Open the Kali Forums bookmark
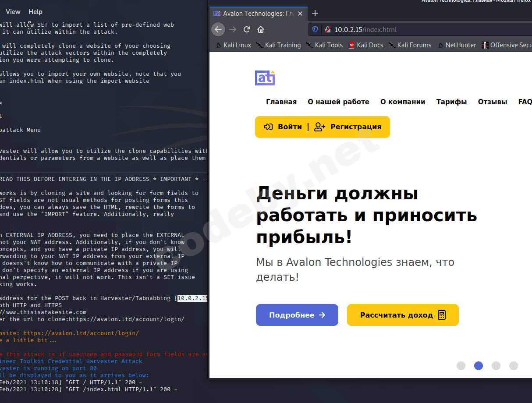 [414, 45]
